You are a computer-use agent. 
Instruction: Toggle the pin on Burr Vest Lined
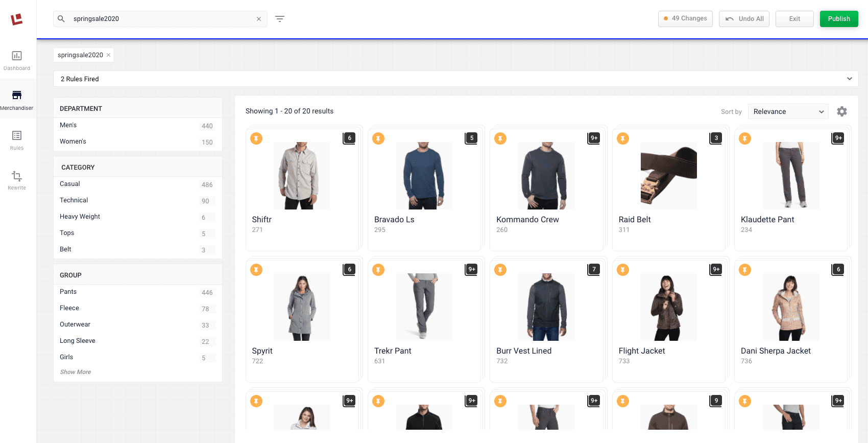(x=500, y=270)
